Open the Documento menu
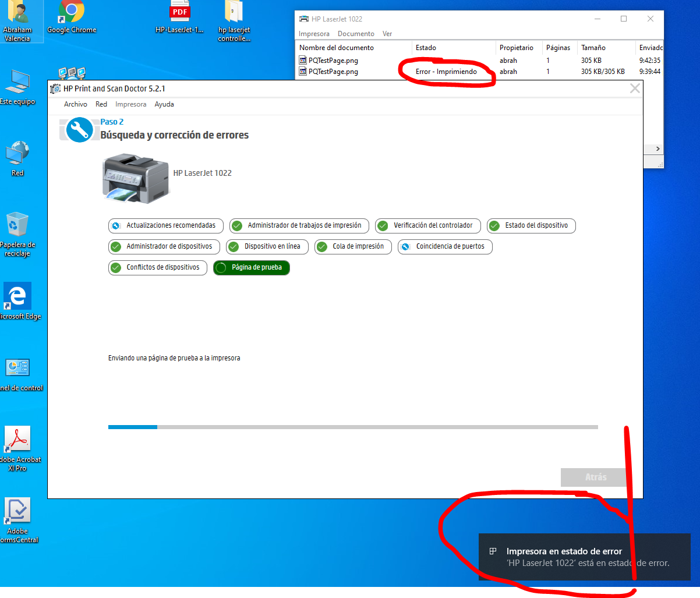 pos(355,34)
